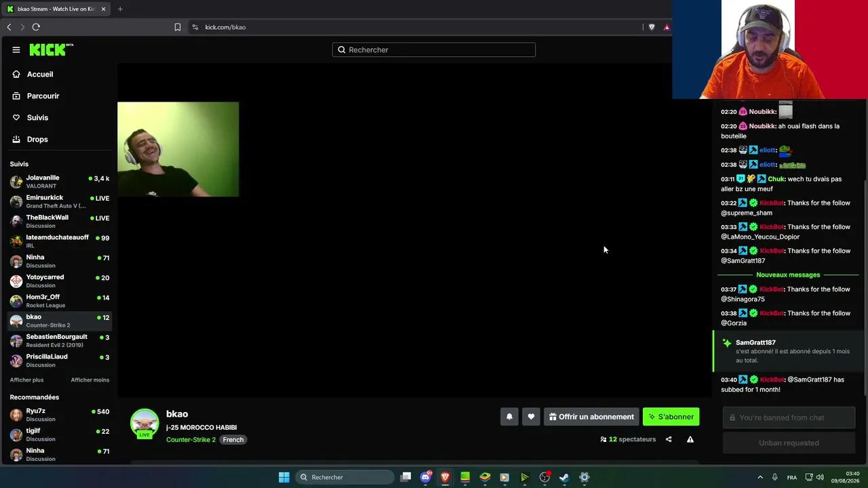This screenshot has height=488, width=868.
Task: Open Discord from taskbar
Action: 426,477
